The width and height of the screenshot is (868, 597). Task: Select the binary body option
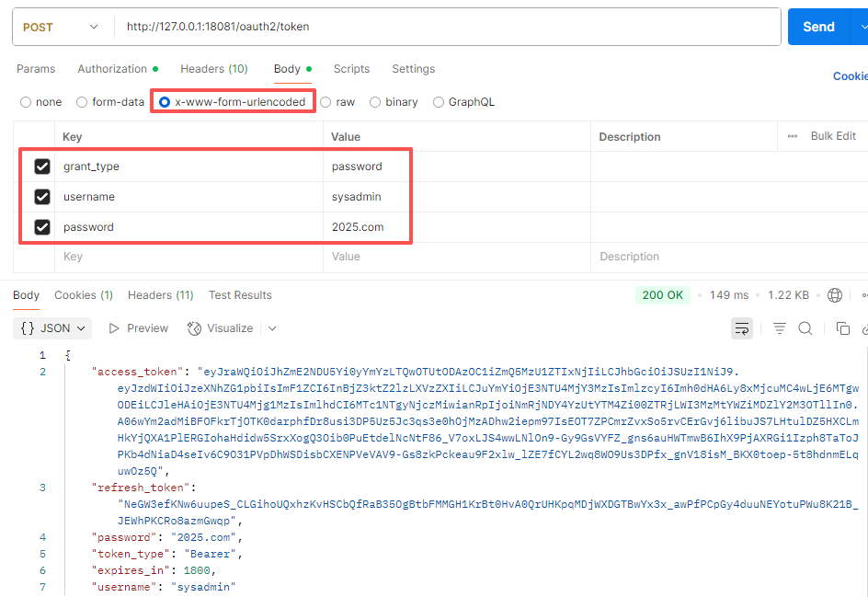point(375,102)
